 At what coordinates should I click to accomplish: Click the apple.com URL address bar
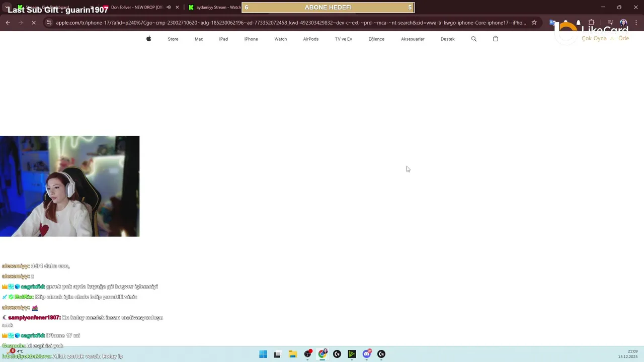(291, 22)
